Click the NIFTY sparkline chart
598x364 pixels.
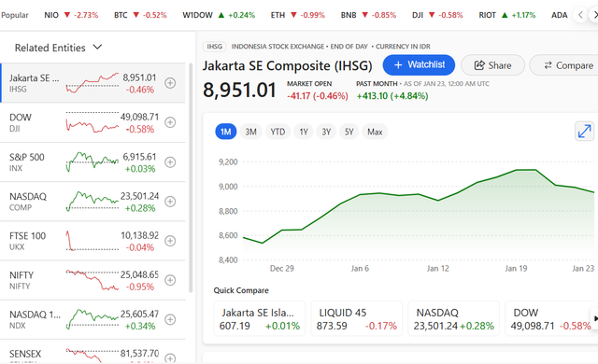93,280
